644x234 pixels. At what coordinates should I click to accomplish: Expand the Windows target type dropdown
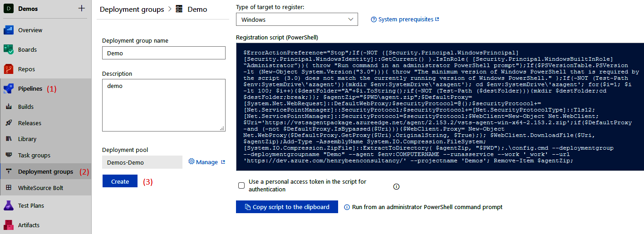coord(297,19)
